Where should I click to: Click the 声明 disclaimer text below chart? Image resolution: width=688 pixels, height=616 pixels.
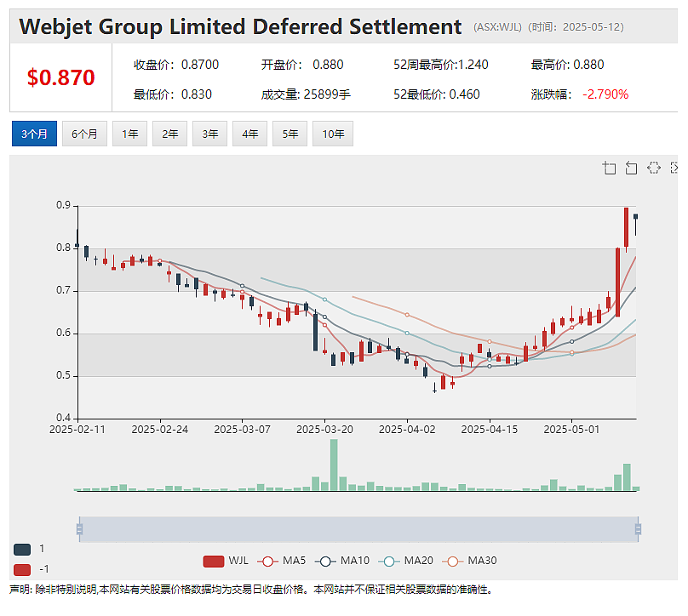pyautogui.click(x=251, y=590)
